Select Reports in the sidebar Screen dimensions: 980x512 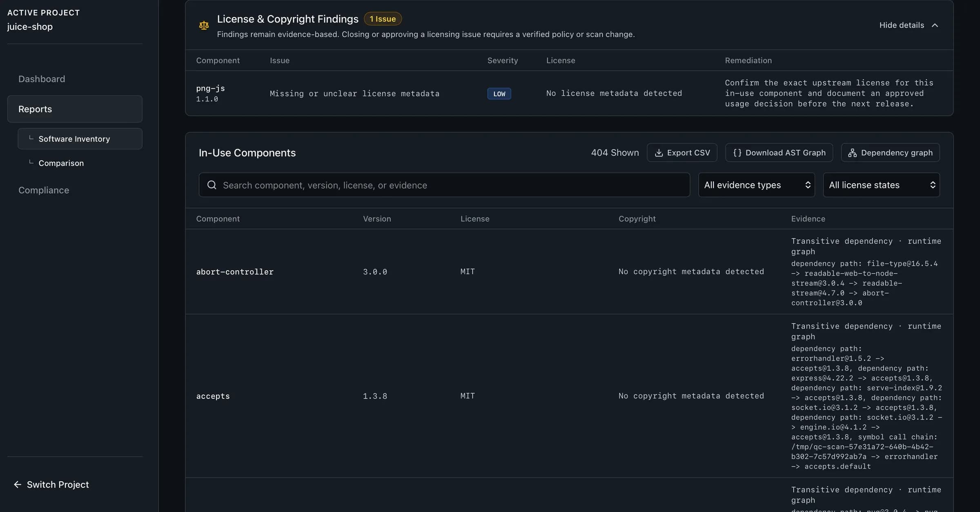coord(75,109)
